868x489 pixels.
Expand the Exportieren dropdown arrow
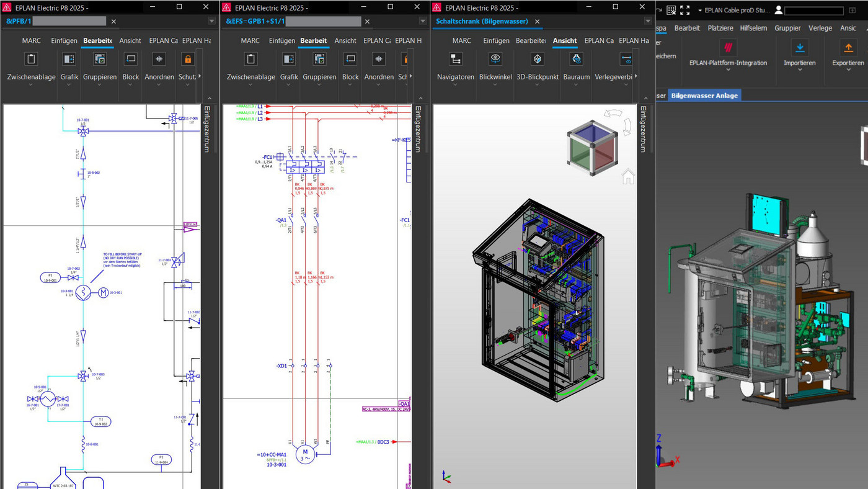(x=848, y=70)
